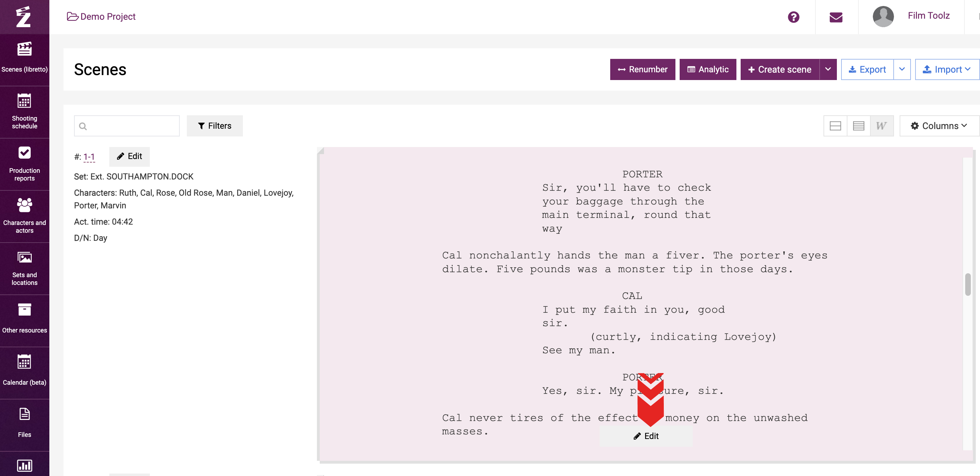Open Other resources section

[x=24, y=320]
